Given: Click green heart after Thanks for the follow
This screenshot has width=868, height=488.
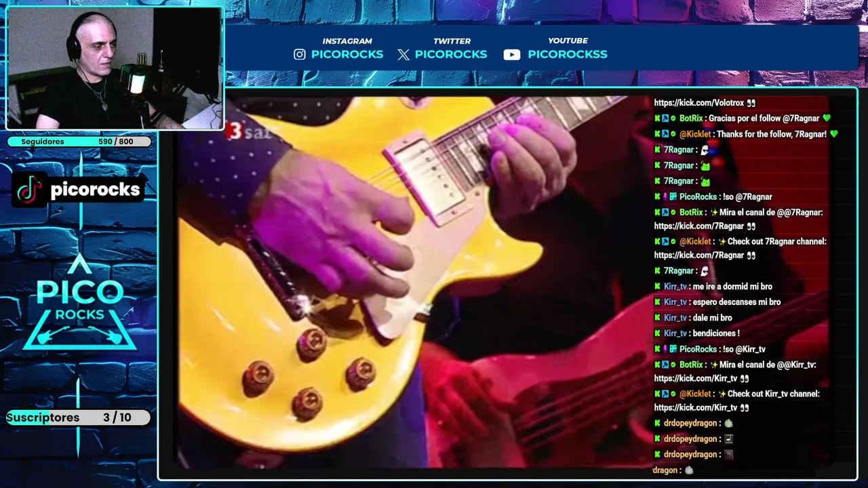Looking at the screenshot, I should [834, 134].
